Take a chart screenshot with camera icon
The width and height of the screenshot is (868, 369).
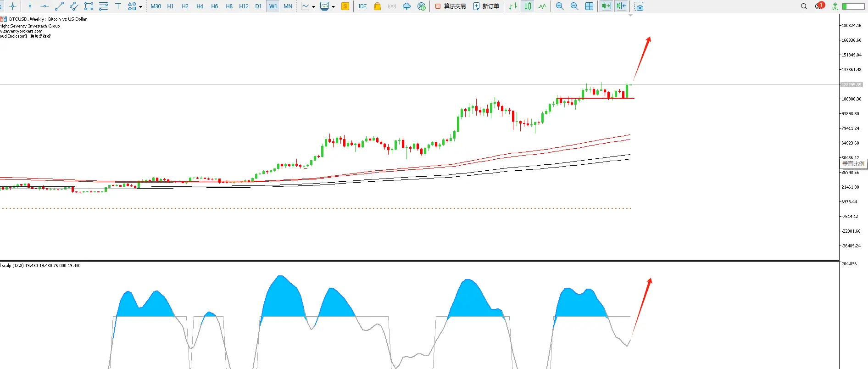point(639,6)
